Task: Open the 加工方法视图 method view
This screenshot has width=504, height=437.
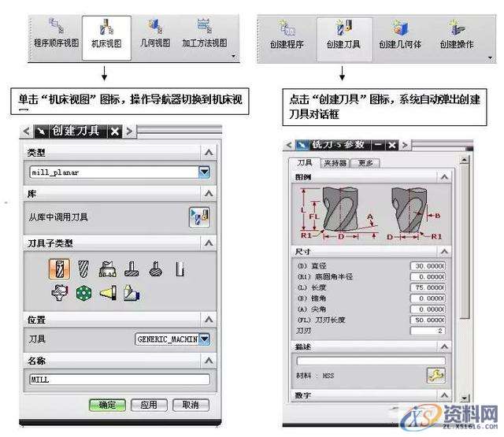Action: [205, 34]
